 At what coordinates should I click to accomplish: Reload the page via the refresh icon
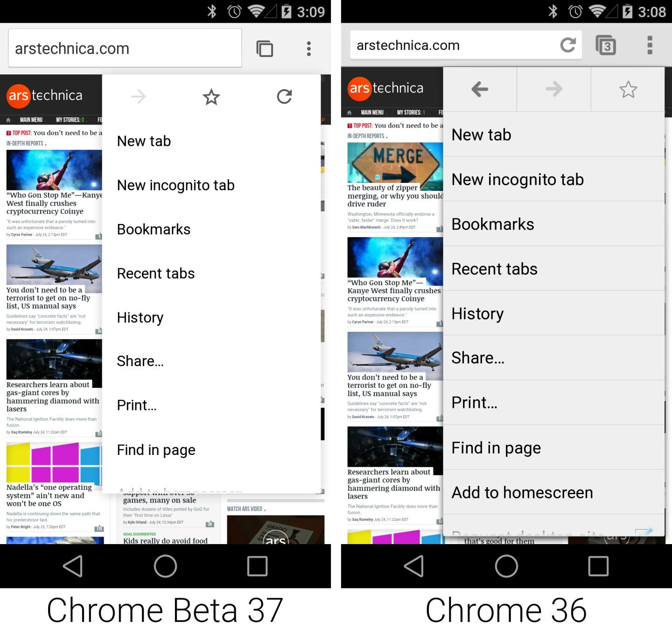click(x=285, y=97)
